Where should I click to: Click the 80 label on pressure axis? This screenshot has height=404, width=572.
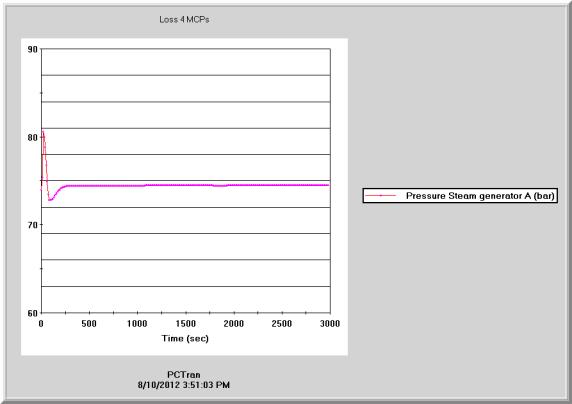pyautogui.click(x=33, y=138)
